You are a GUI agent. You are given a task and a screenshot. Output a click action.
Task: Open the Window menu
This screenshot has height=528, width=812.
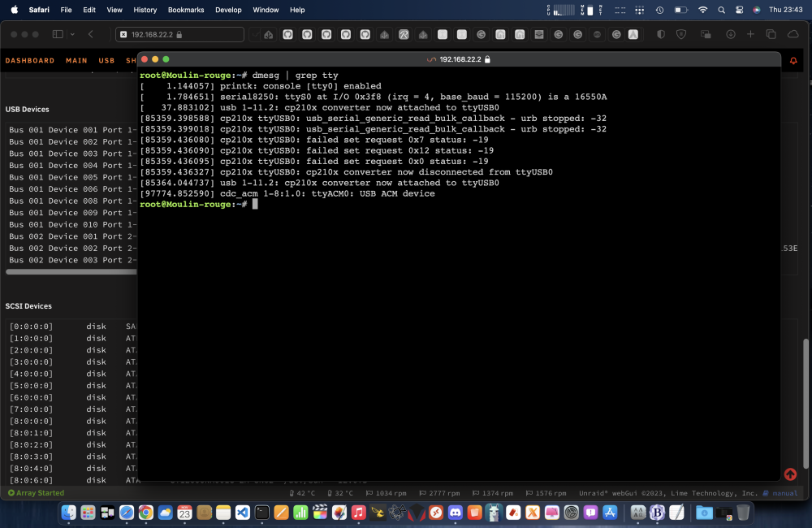pyautogui.click(x=266, y=10)
